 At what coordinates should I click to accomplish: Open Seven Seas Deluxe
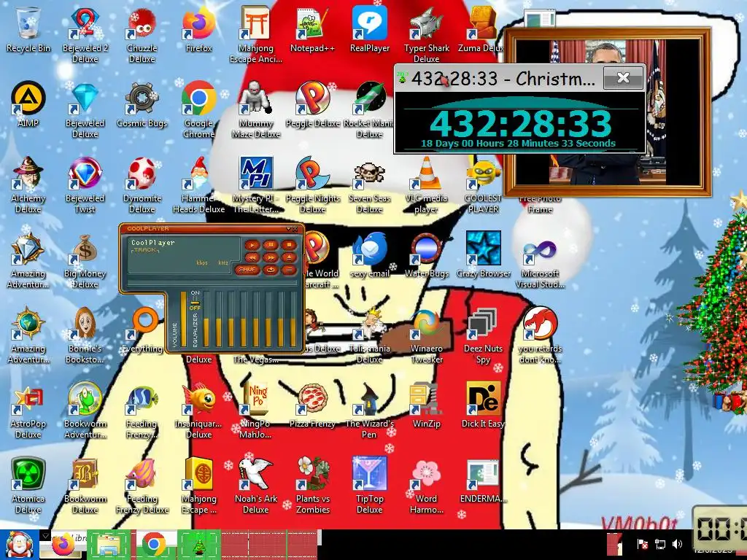click(x=370, y=185)
